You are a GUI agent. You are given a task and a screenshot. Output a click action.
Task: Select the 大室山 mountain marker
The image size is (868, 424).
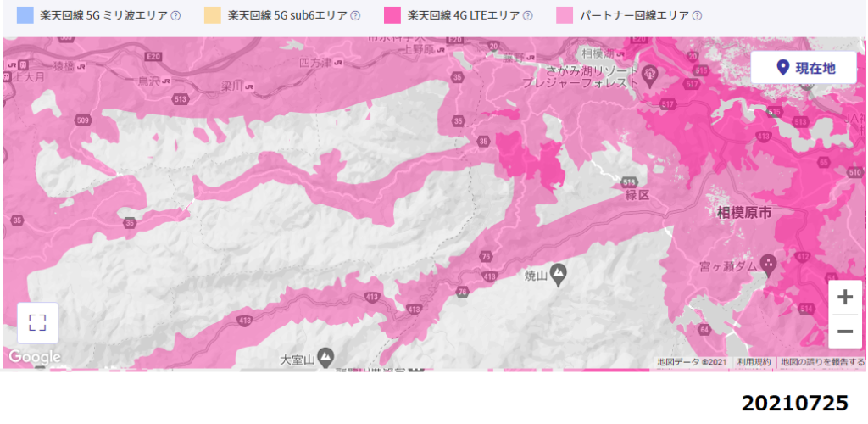tap(326, 355)
